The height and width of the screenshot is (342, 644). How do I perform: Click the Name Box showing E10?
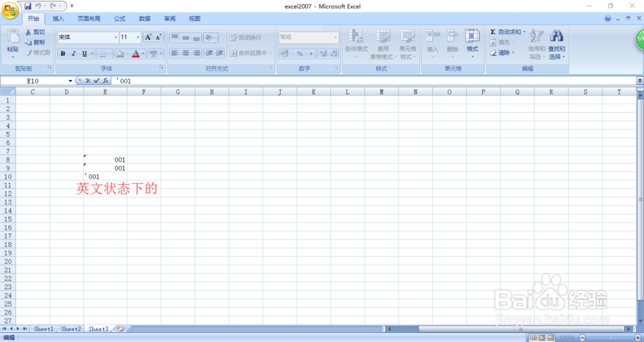tap(33, 81)
